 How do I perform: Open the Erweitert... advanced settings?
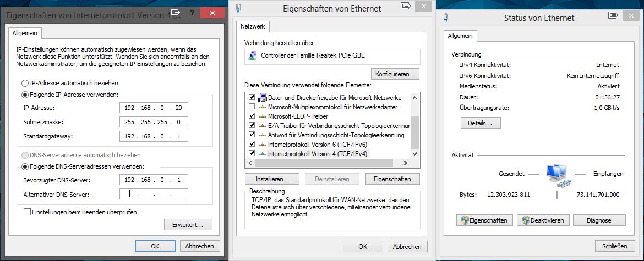point(188,225)
